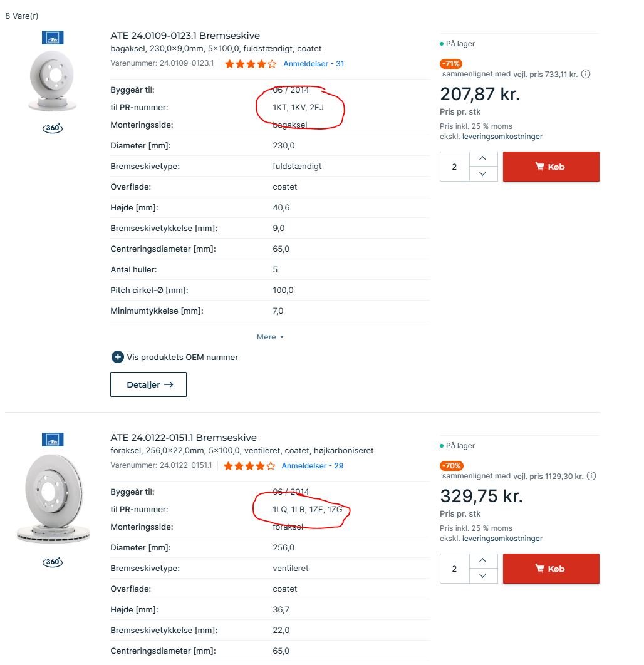Click info icon beside 1129,30 kr. price

coord(591,476)
